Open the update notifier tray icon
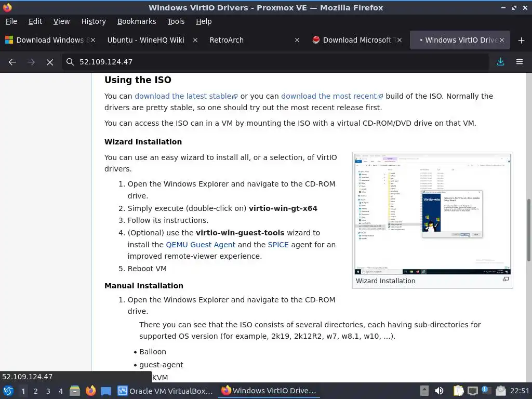The height and width of the screenshot is (399, 532). coord(485,390)
